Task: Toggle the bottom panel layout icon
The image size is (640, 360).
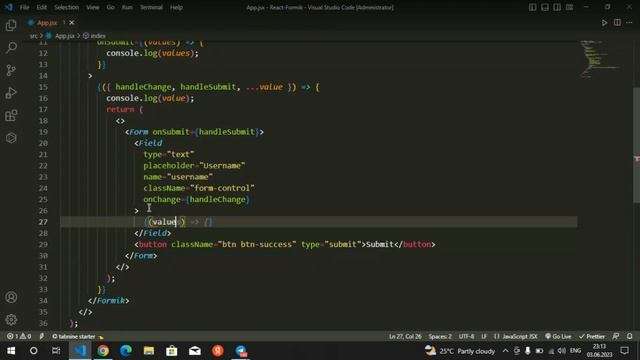Action: coord(544,7)
